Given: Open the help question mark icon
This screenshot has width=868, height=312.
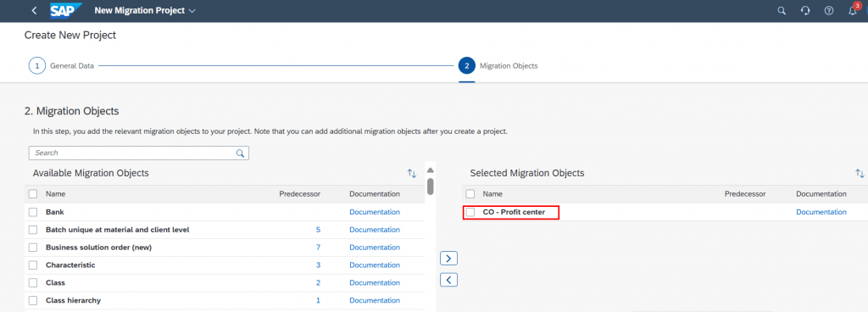Looking at the screenshot, I should pyautogui.click(x=829, y=10).
